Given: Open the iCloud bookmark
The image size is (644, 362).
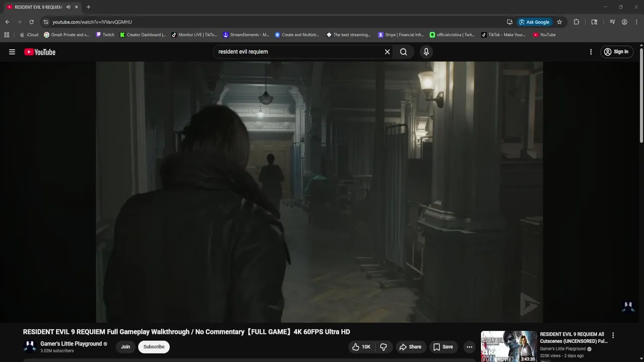Looking at the screenshot, I should tap(29, 35).
